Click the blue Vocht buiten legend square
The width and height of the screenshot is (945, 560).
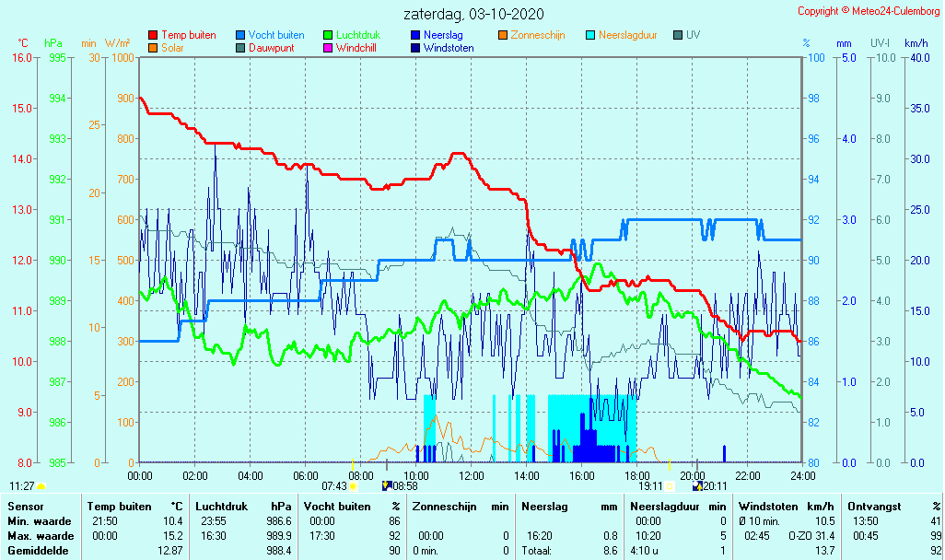(x=240, y=35)
